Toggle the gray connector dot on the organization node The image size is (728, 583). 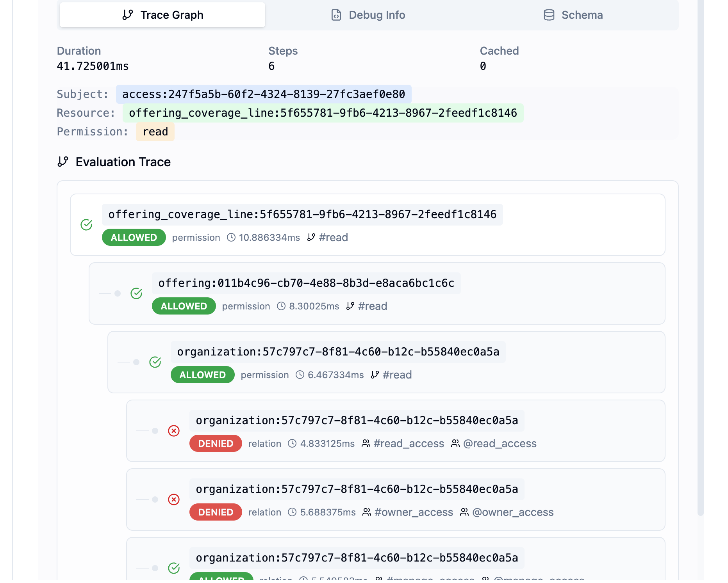pos(136,362)
